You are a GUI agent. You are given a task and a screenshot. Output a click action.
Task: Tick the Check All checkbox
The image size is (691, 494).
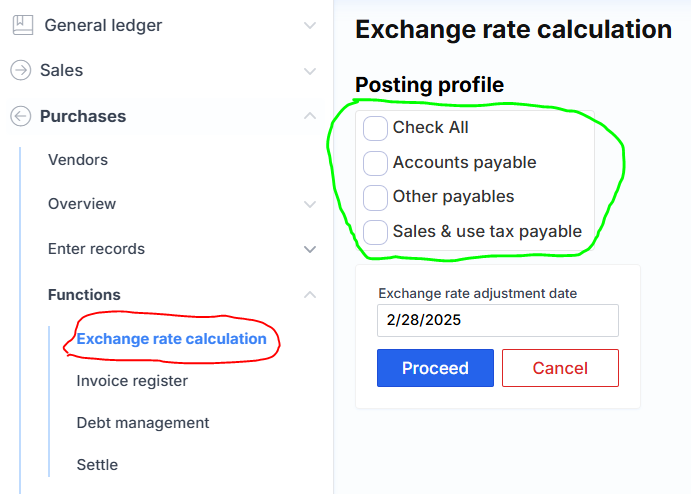click(375, 128)
